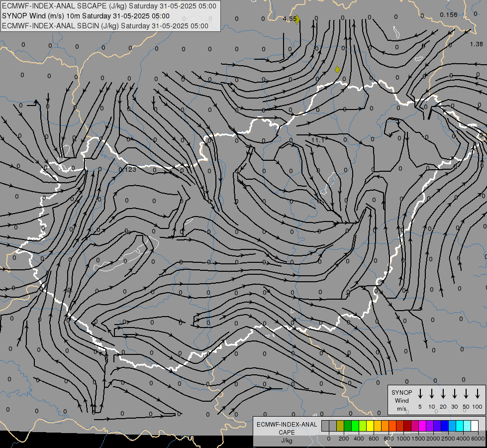Select the dark green CAPE legend swatch
This screenshot has height=448, width=487.
coord(348,426)
